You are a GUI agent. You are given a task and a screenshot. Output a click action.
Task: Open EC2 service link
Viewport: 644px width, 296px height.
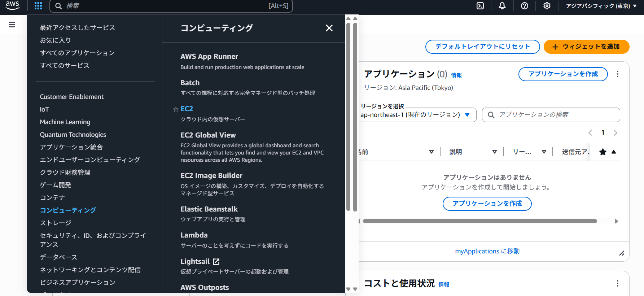coord(187,109)
